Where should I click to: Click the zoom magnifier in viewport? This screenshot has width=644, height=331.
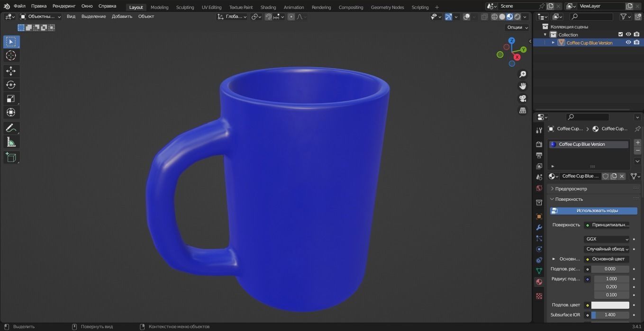523,74
